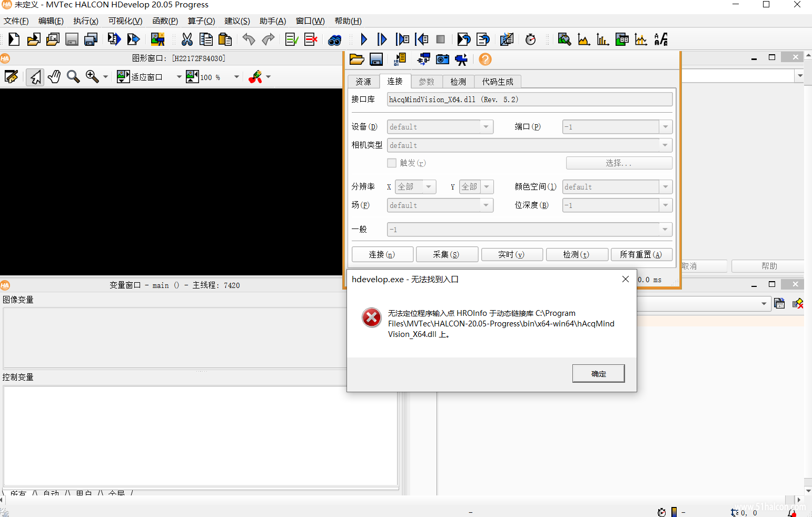Click the Reset Program Execution icon

[x=463, y=39]
